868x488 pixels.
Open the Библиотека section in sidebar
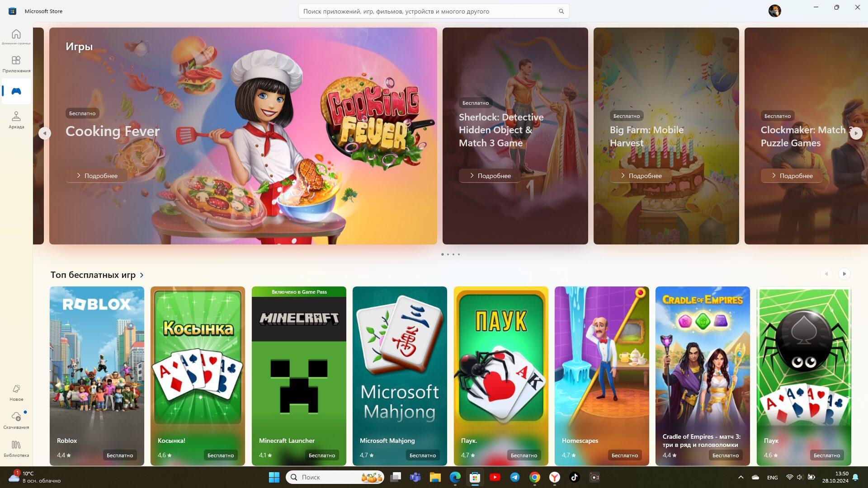(16, 448)
